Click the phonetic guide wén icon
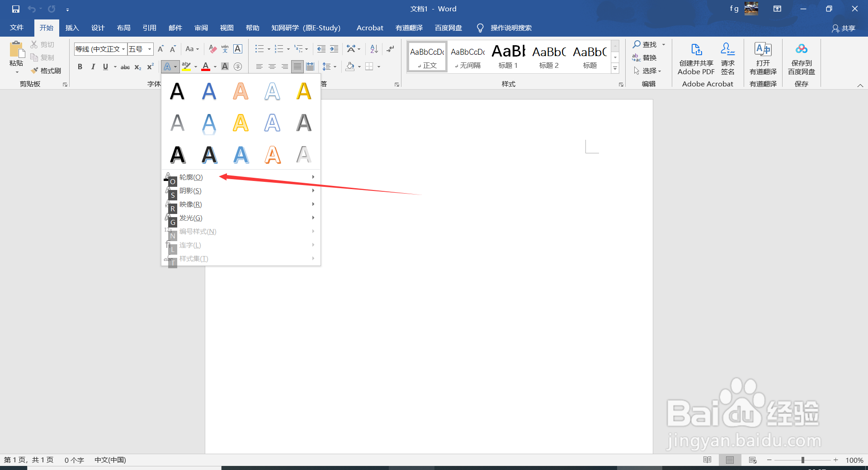The width and height of the screenshot is (868, 470). coord(225,49)
